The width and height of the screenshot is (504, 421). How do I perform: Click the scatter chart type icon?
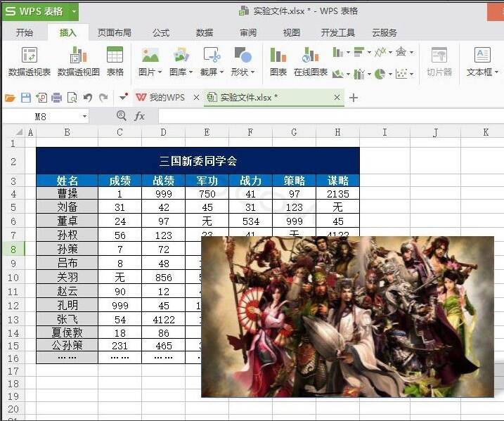pyautogui.click(x=401, y=74)
